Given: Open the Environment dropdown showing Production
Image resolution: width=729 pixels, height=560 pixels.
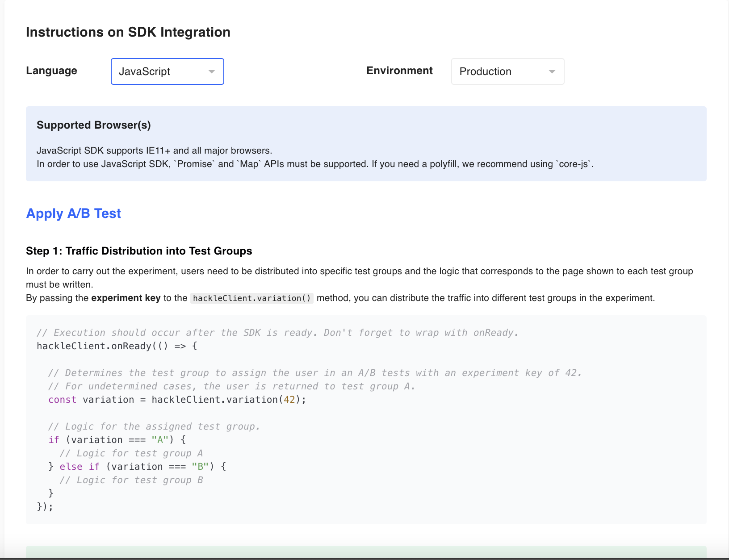Looking at the screenshot, I should [x=508, y=71].
